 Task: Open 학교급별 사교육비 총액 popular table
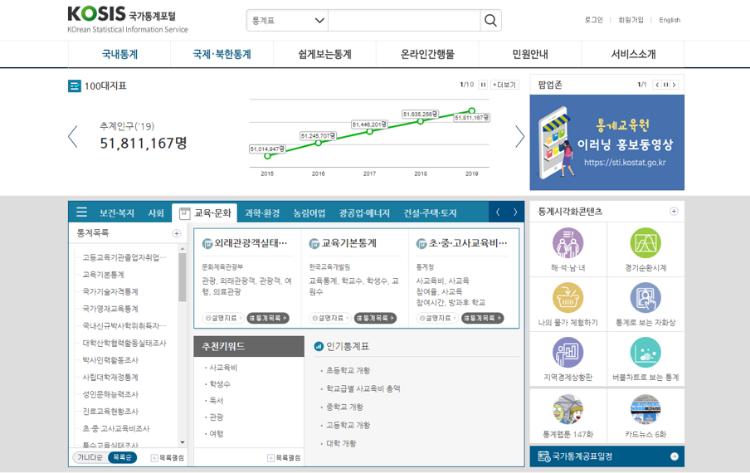(x=364, y=388)
